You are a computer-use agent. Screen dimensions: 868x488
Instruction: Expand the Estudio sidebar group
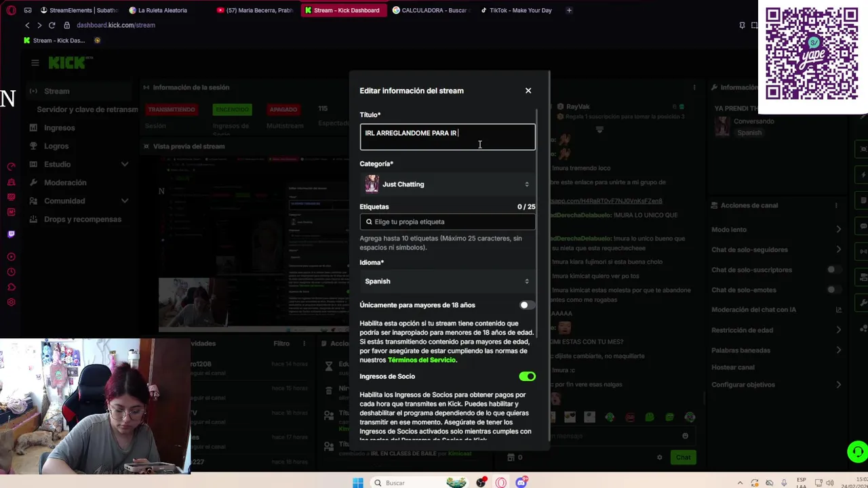78,164
